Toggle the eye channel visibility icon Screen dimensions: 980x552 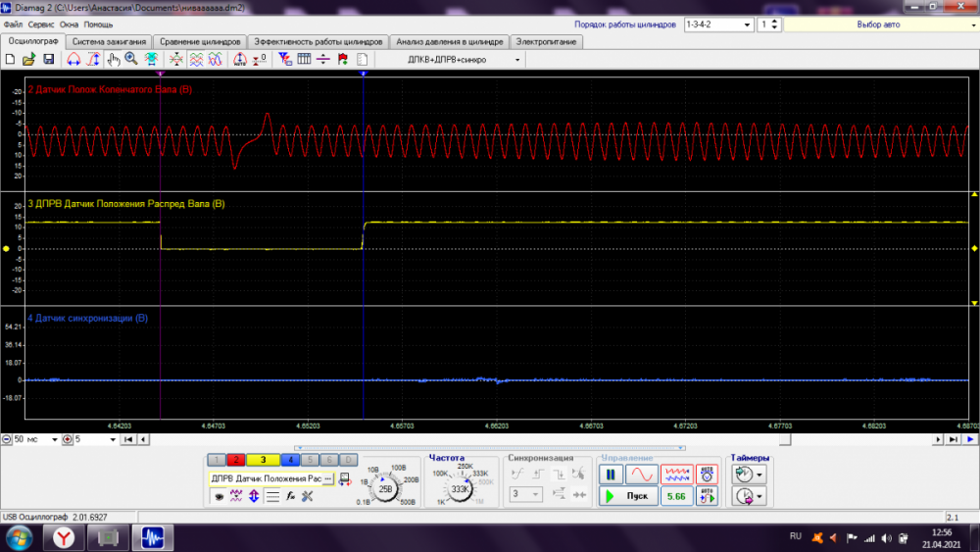pos(220,496)
